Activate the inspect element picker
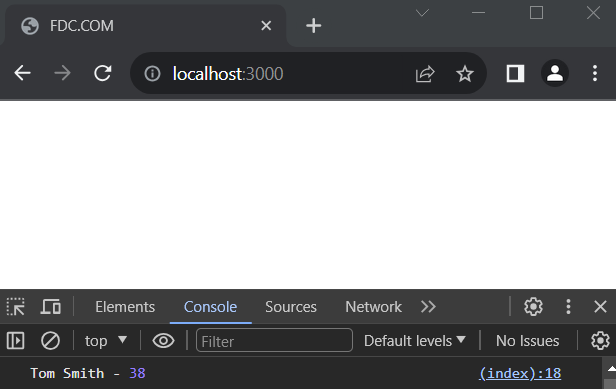This screenshot has width=616, height=389. (16, 307)
